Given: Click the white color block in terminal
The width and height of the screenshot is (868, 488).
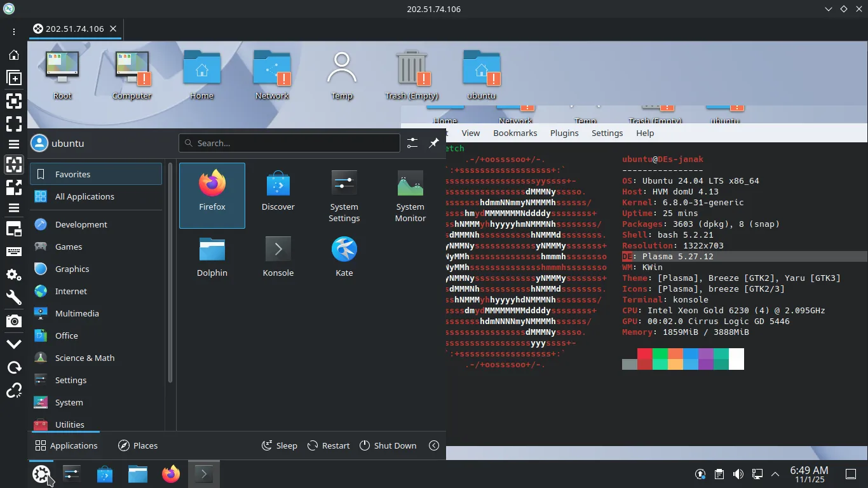Looking at the screenshot, I should click(x=736, y=359).
